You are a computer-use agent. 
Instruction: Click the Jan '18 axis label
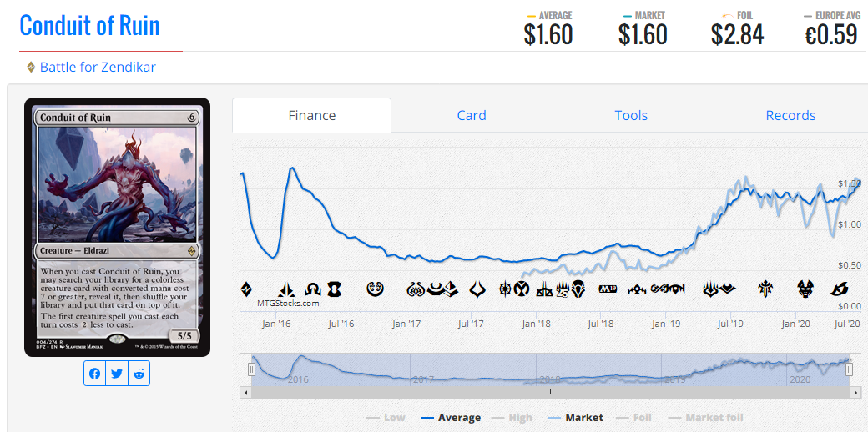tap(536, 323)
